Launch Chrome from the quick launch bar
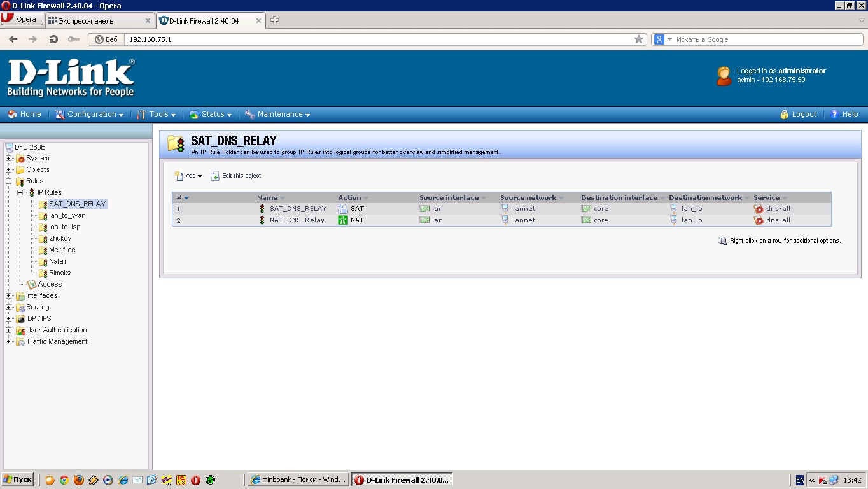 [x=64, y=480]
